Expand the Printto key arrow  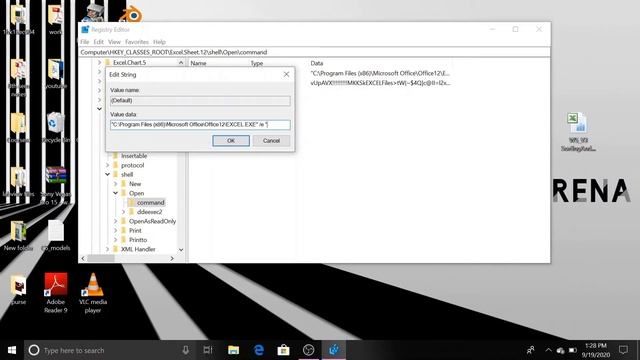point(116,240)
